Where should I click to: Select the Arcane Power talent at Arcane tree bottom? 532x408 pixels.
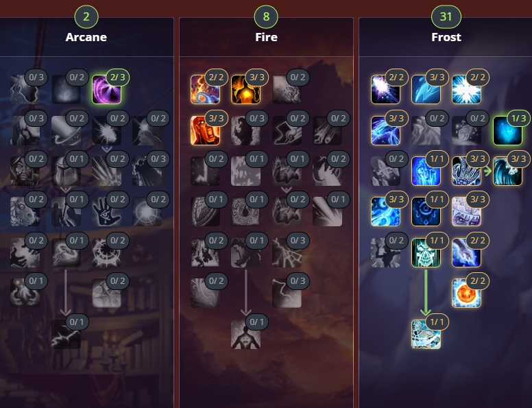coord(66,334)
